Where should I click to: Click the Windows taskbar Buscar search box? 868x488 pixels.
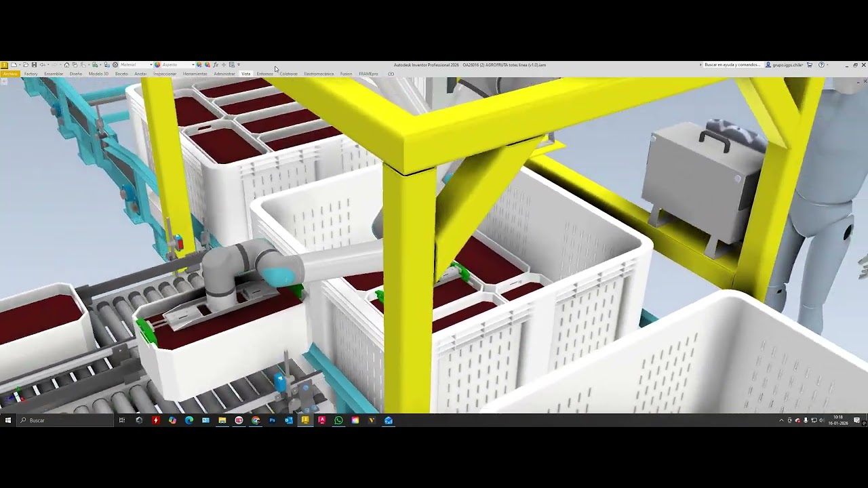coord(65,420)
